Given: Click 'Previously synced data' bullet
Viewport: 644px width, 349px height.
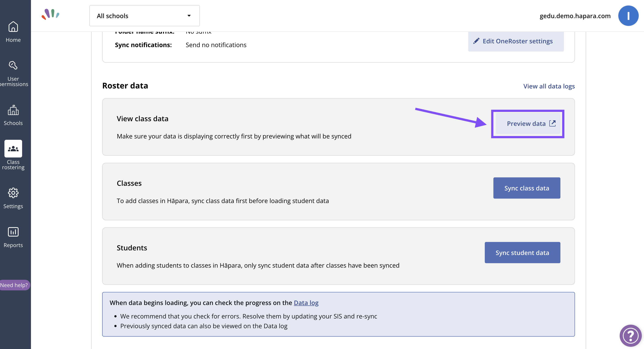Looking at the screenshot, I should (204, 326).
